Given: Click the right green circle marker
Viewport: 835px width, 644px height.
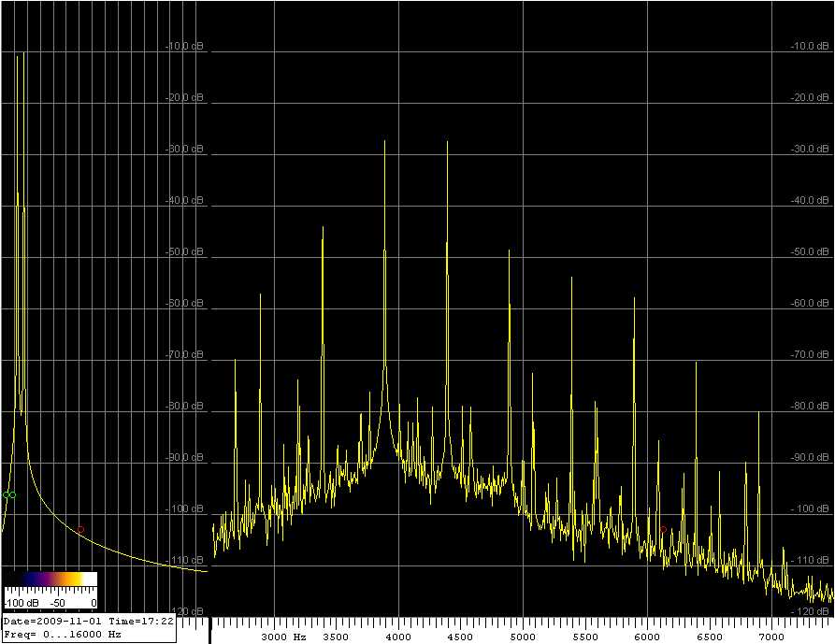Looking at the screenshot, I should [x=12, y=494].
